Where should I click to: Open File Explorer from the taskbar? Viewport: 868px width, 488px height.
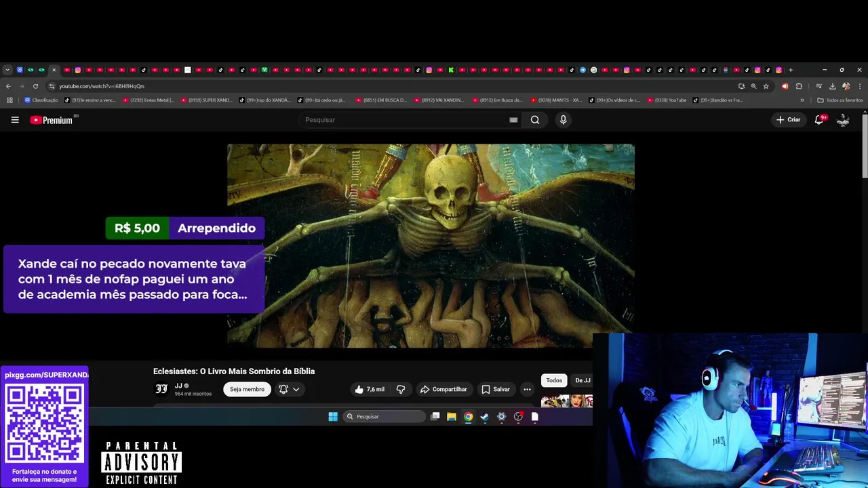[x=452, y=417]
